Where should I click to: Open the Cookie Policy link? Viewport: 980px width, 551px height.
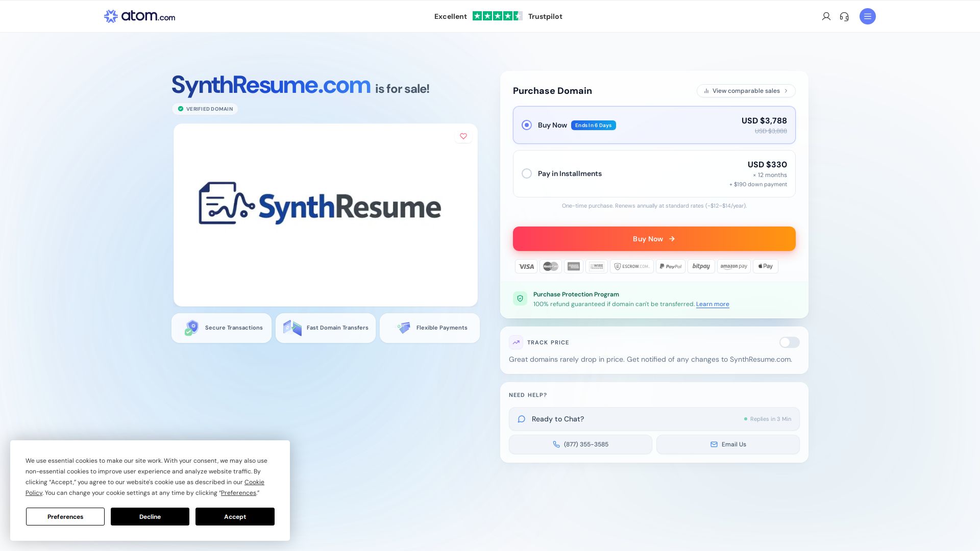click(254, 482)
